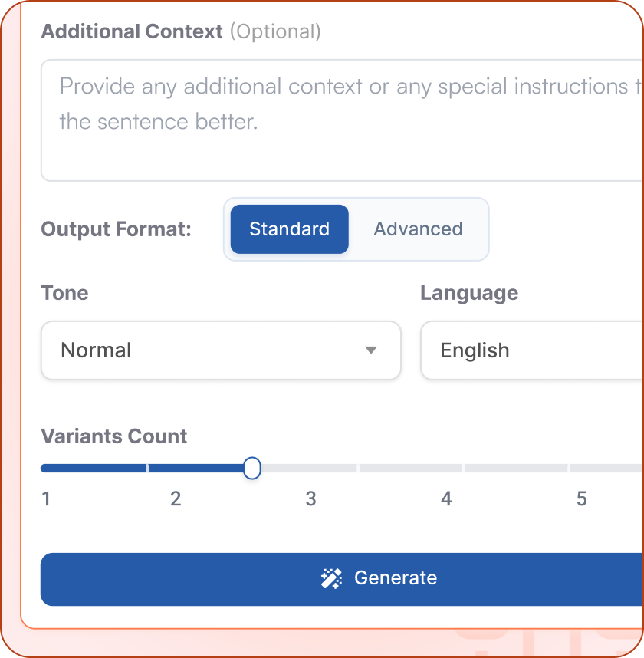Viewport: 644px width, 658px height.
Task: Click the Generate button
Action: 379,579
